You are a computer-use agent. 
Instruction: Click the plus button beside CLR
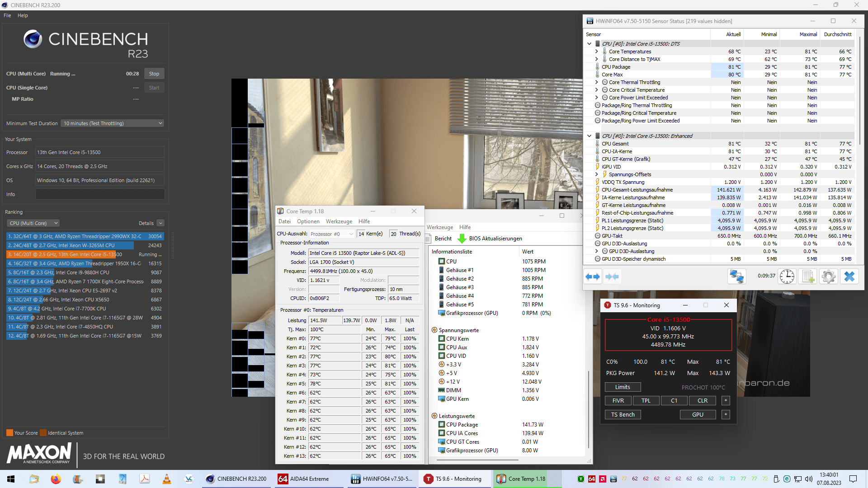pyautogui.click(x=726, y=401)
